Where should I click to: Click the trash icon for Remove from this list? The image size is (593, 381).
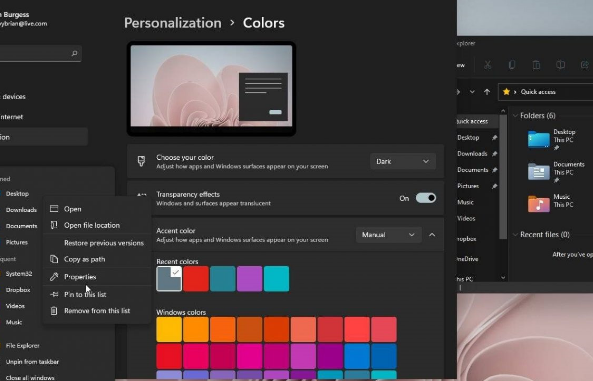tap(54, 311)
